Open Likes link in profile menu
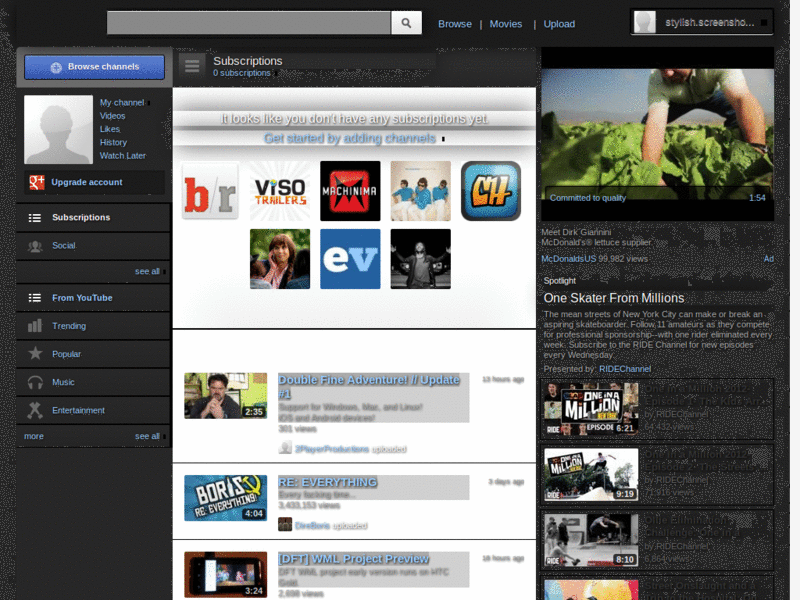Image resolution: width=800 pixels, height=600 pixels. click(110, 129)
